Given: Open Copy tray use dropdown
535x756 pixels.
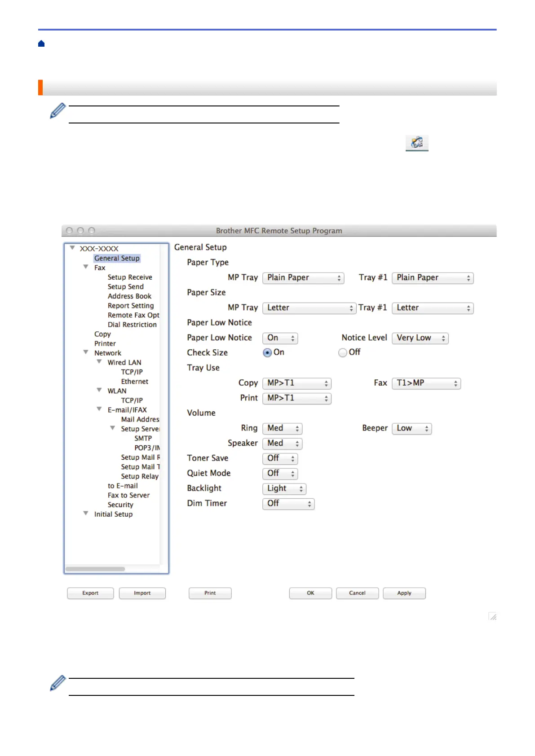Looking at the screenshot, I should 297,383.
